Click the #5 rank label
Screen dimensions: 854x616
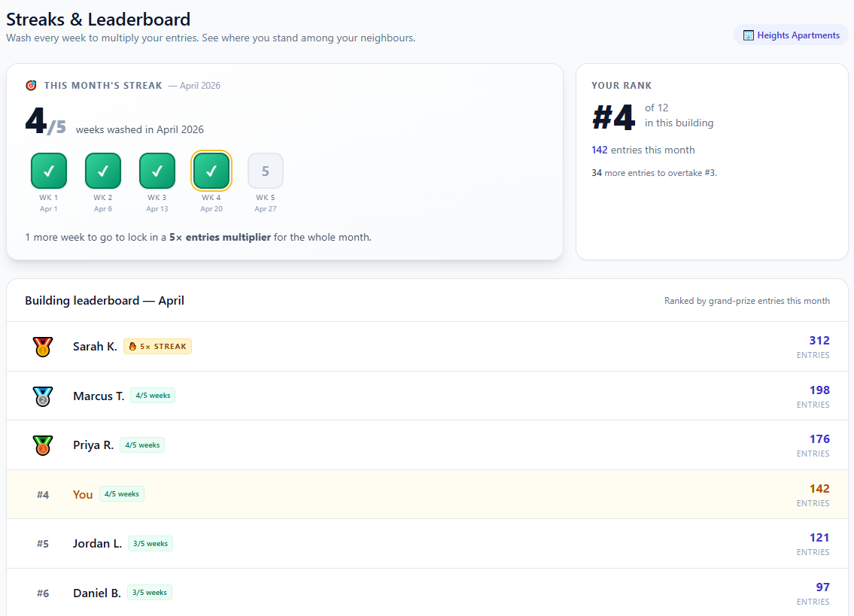[42, 544]
